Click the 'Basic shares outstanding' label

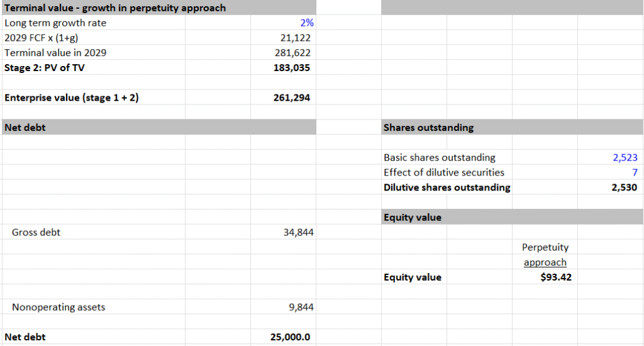coord(440,157)
